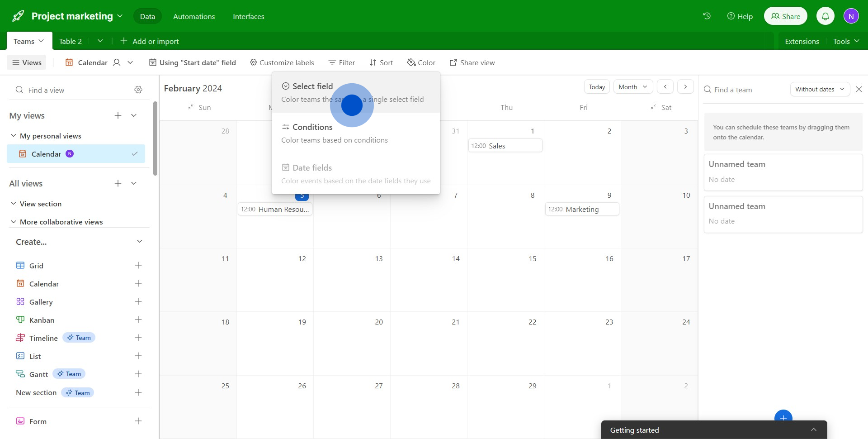Click the notifications bell icon
The height and width of the screenshot is (439, 868).
point(825,16)
